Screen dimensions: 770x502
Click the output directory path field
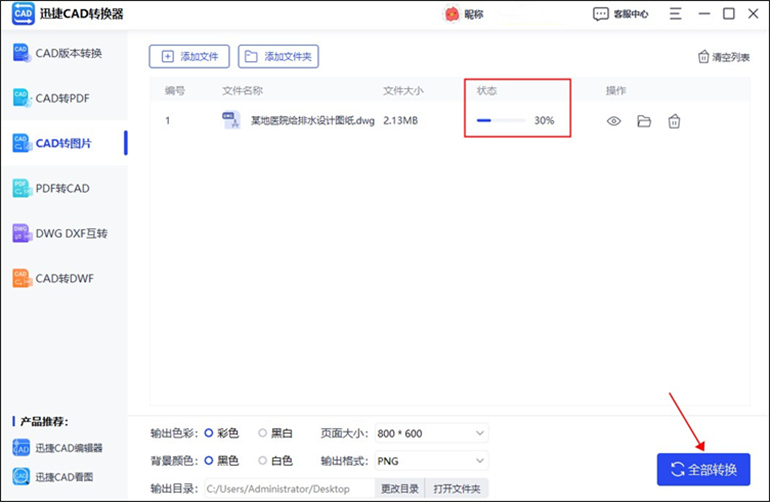[x=290, y=489]
